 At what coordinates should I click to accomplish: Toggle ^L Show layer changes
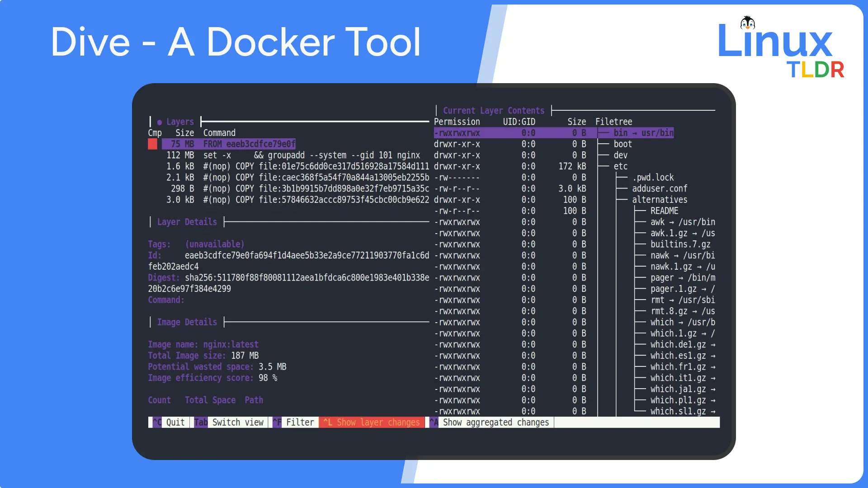coord(373,422)
